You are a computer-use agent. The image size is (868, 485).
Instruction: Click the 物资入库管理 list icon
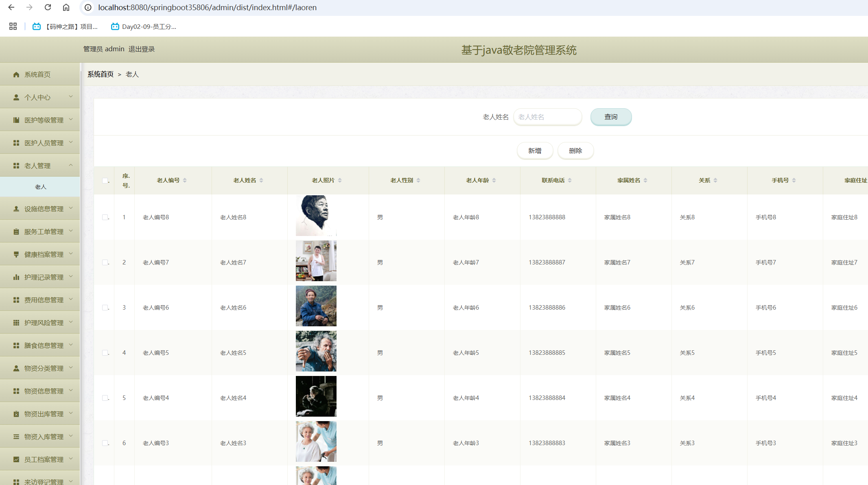click(16, 437)
